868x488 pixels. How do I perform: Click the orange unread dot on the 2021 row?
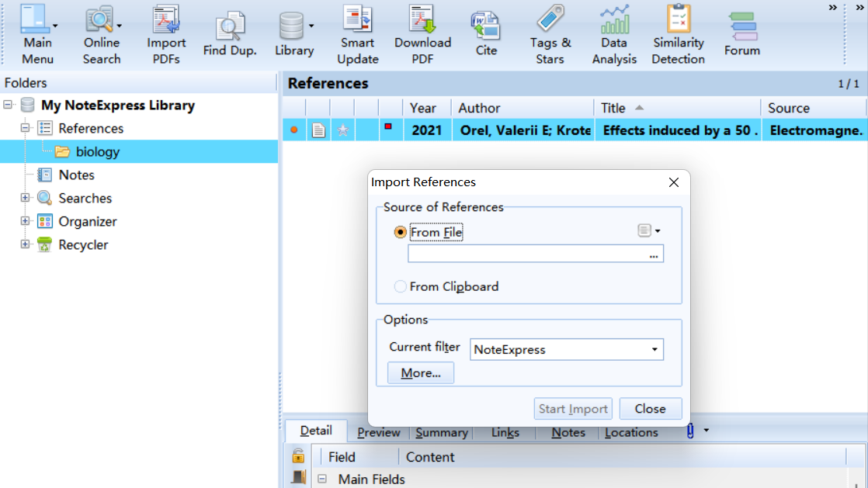point(294,130)
